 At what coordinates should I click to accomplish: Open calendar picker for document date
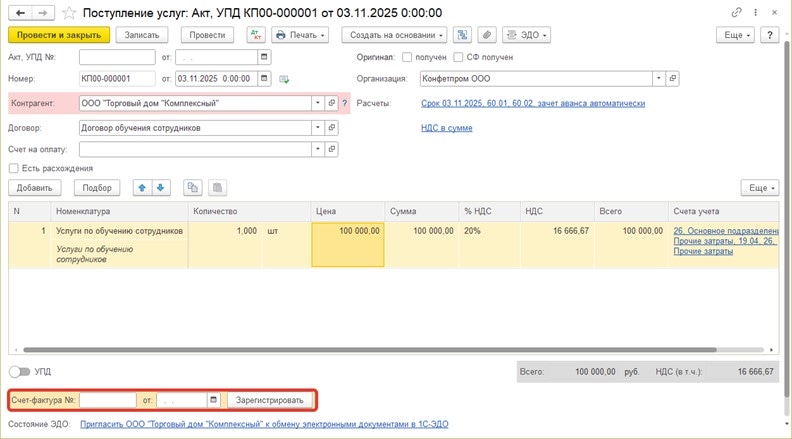coord(264,78)
